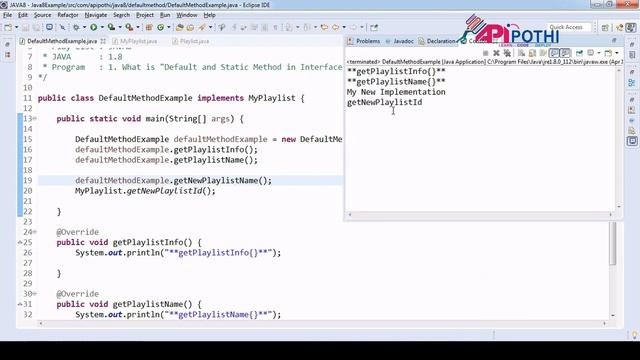Open the Project menu
640x360 pixels.
(145, 15)
